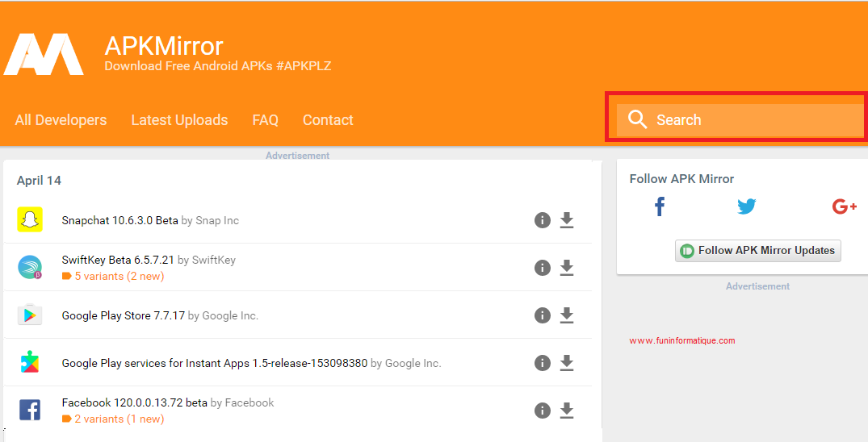
Task: Download Google Play services for Instant Apps
Action: (x=566, y=363)
